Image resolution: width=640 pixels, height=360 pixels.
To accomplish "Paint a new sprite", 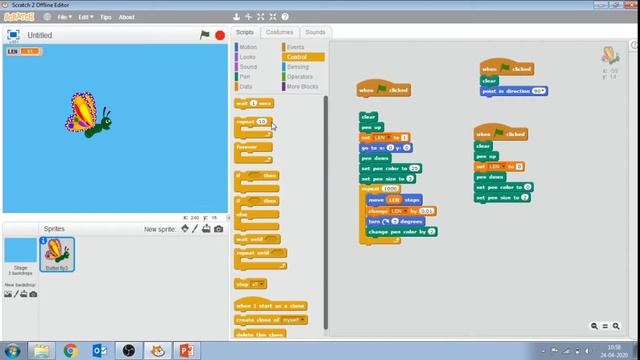I will coord(195,229).
